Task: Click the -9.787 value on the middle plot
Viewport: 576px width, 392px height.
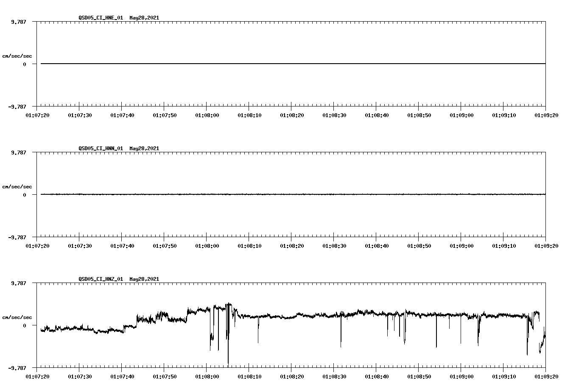Action: (x=17, y=237)
